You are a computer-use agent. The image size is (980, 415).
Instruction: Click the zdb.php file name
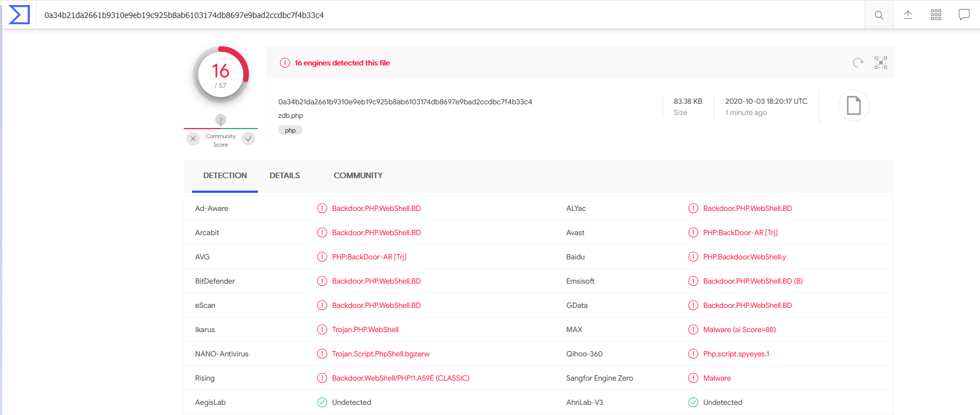[291, 116]
